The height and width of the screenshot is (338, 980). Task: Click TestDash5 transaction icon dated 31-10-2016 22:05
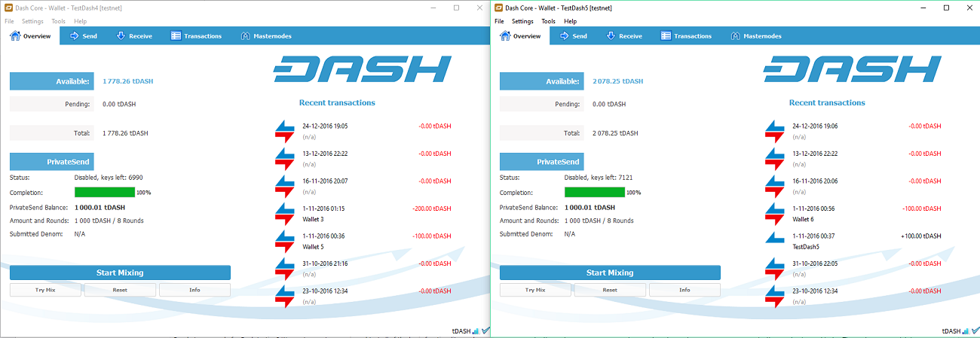[x=774, y=269]
